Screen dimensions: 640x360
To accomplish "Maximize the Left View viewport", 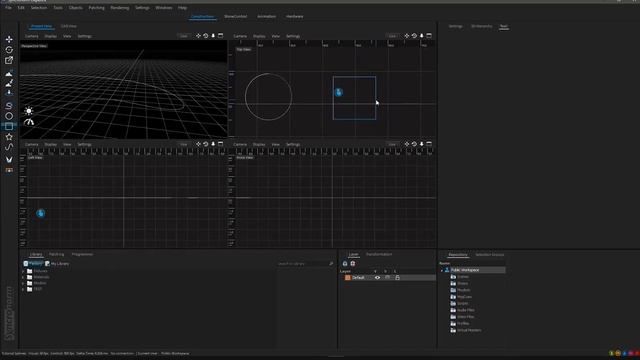I will (x=220, y=144).
